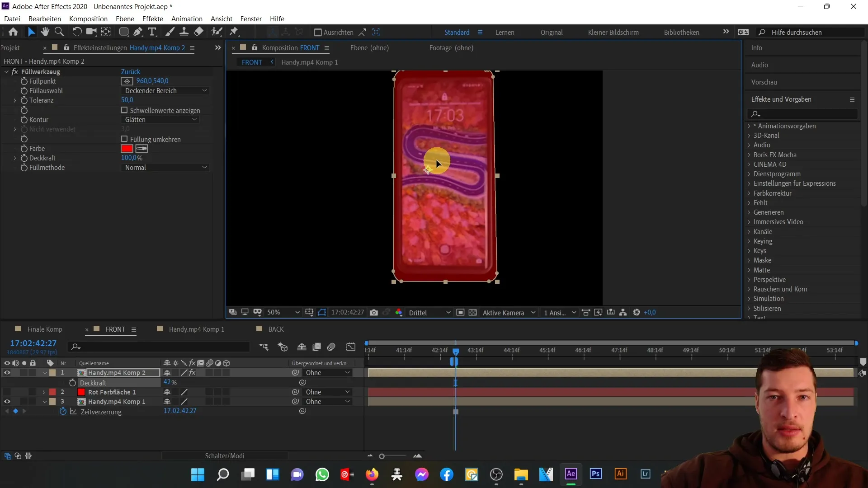Expand Rot Farbfläche 1 layer
Image resolution: width=868 pixels, height=488 pixels.
pos(44,392)
